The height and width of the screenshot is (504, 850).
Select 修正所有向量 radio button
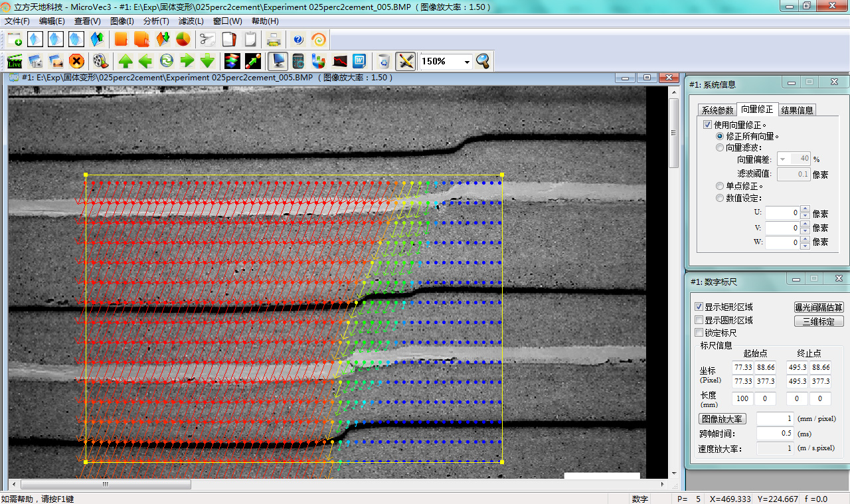720,136
